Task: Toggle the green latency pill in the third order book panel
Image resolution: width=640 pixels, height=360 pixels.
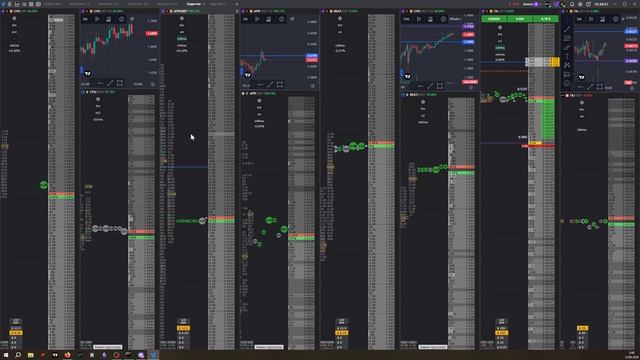Action: 182,39
